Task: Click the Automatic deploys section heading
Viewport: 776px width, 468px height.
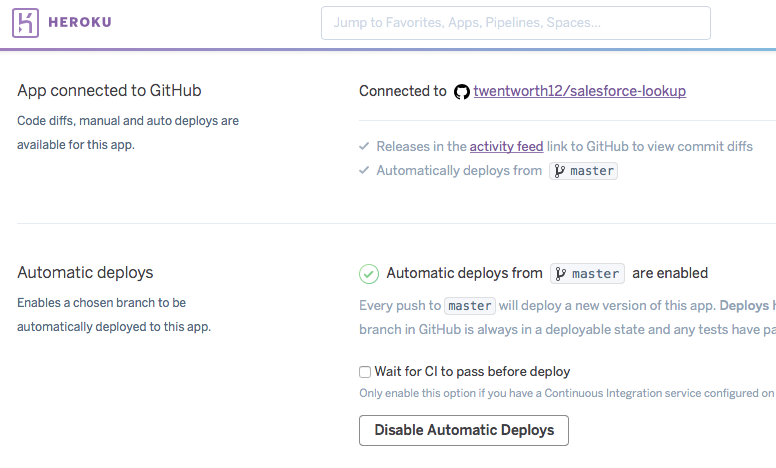Action: [85, 273]
